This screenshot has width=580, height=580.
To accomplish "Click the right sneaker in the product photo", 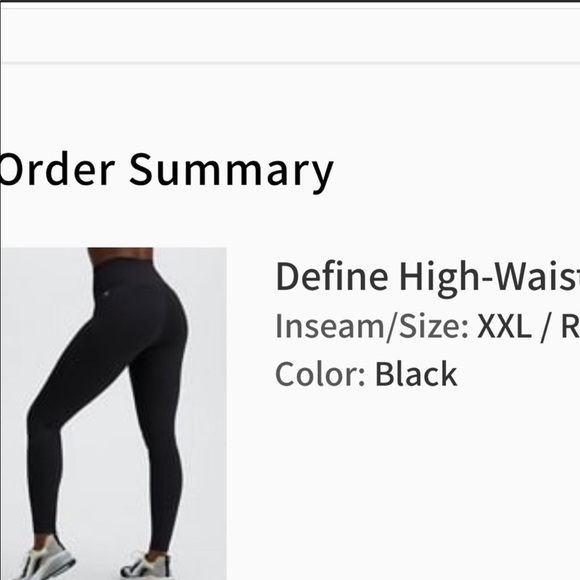I will point(146,567).
